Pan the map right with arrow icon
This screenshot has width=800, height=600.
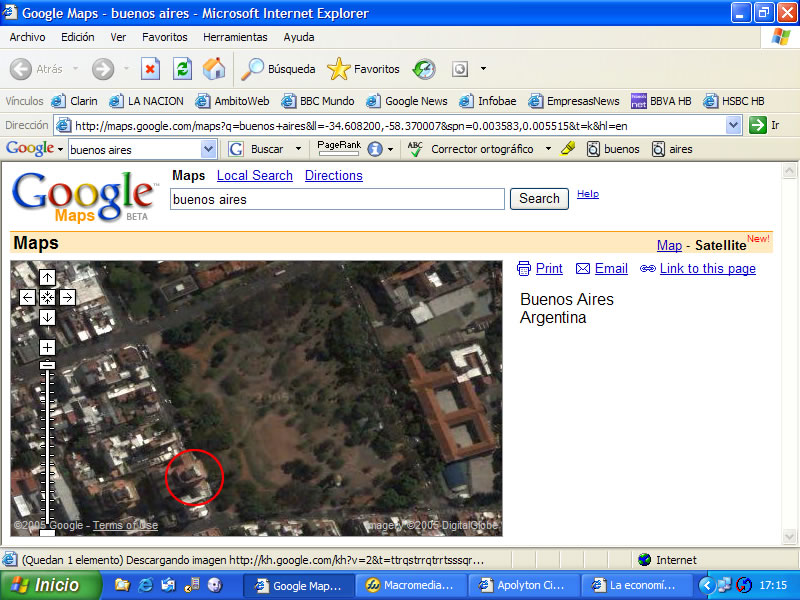[67, 297]
